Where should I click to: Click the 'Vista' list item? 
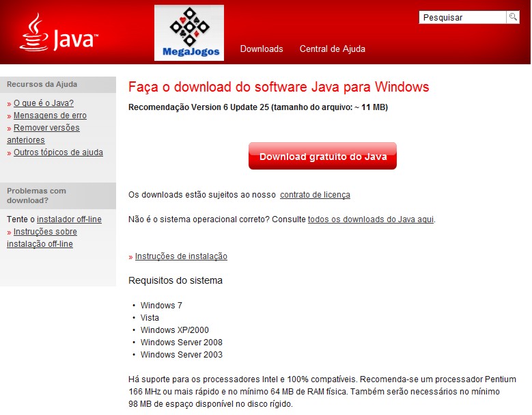pyautogui.click(x=150, y=317)
